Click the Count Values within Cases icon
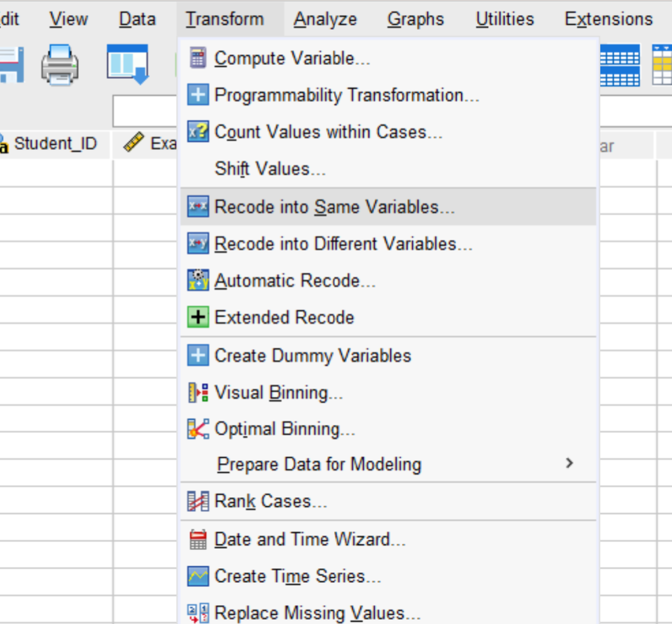Screen dimensions: 672x624 pos(197,132)
